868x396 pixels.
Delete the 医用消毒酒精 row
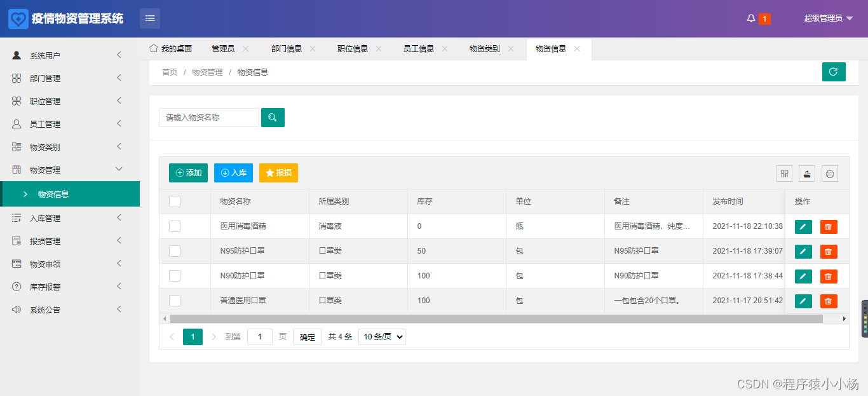pos(829,227)
